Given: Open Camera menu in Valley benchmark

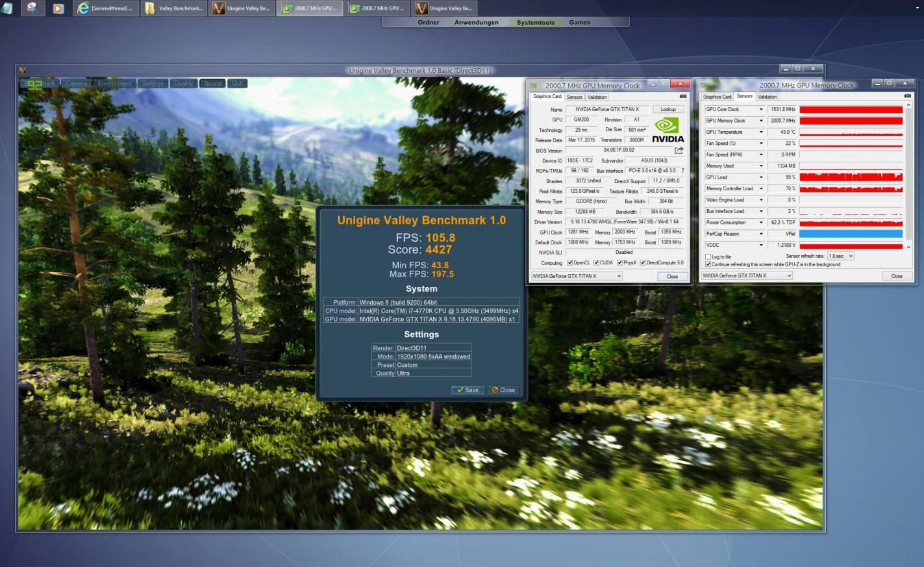Looking at the screenshot, I should click(76, 83).
